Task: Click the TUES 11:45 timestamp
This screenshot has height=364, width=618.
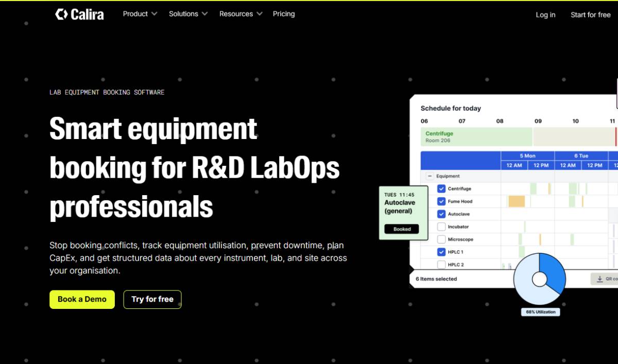Action: (x=399, y=195)
